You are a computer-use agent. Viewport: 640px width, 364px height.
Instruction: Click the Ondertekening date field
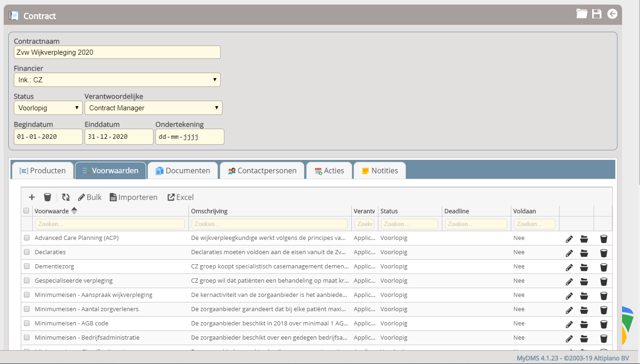[190, 136]
